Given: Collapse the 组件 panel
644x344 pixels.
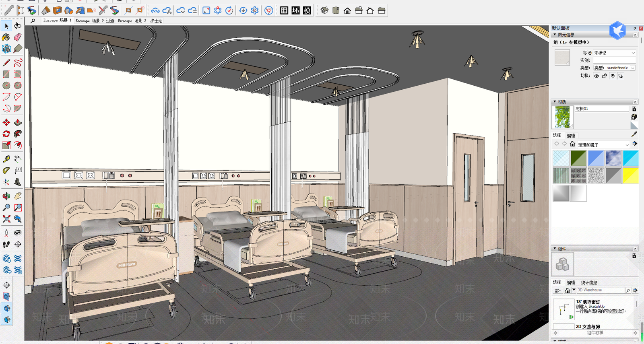Looking at the screenshot, I should (x=555, y=249).
